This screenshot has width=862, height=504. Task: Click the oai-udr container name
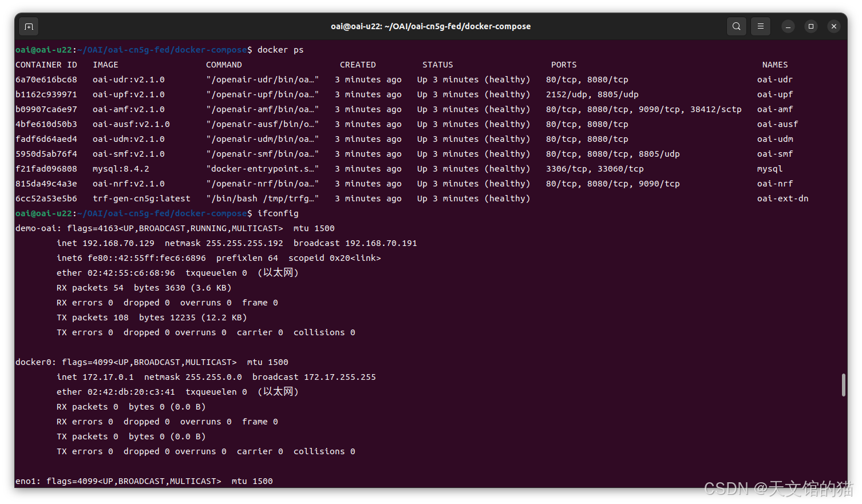point(775,80)
